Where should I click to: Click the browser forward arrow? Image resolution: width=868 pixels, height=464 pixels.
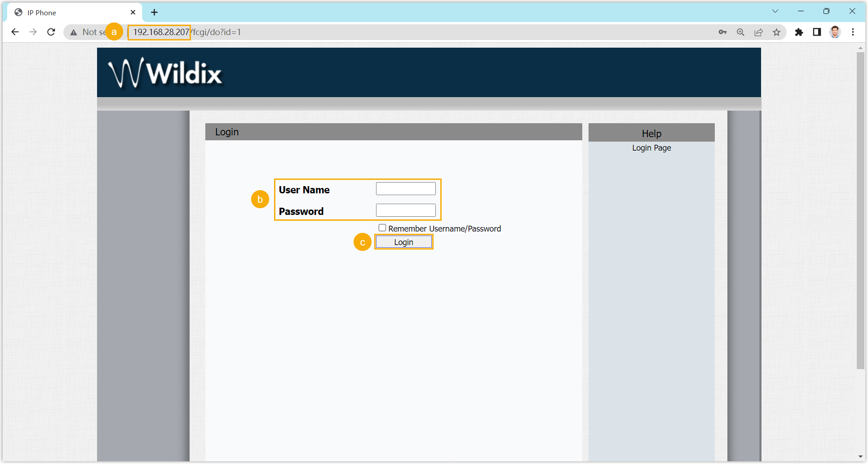33,32
